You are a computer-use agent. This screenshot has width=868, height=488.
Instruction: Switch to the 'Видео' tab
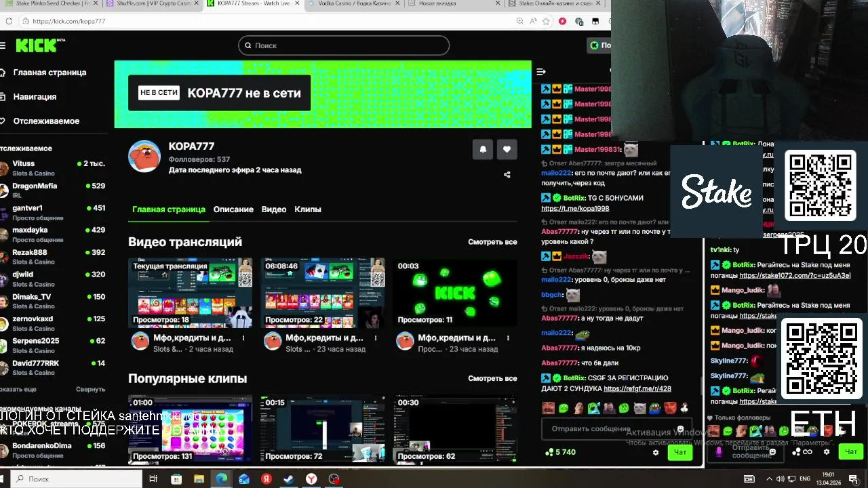pyautogui.click(x=274, y=209)
